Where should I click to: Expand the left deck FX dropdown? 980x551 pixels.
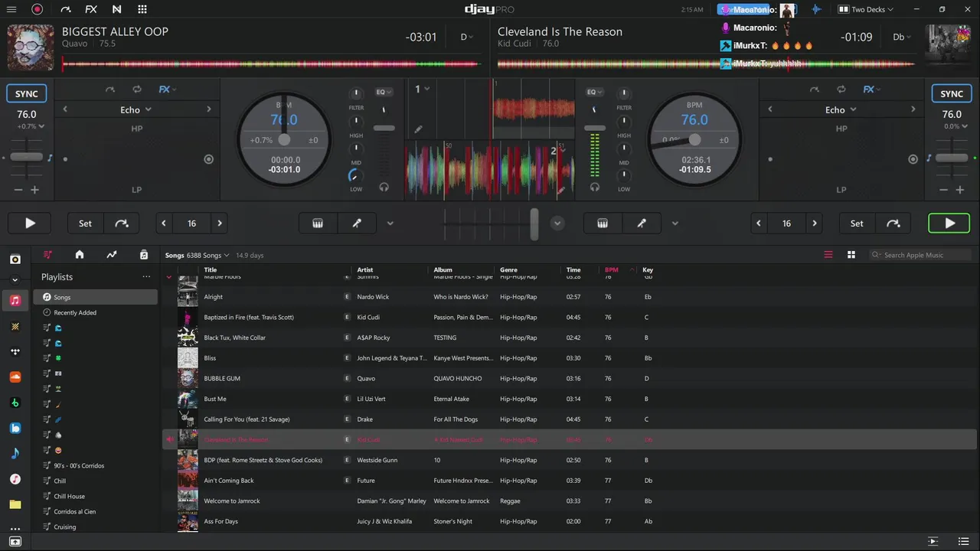168,90
